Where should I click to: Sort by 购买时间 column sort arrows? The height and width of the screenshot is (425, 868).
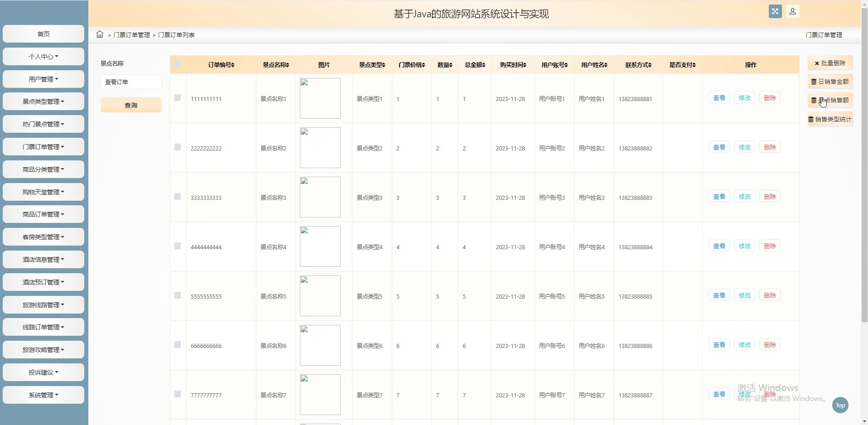click(x=525, y=65)
